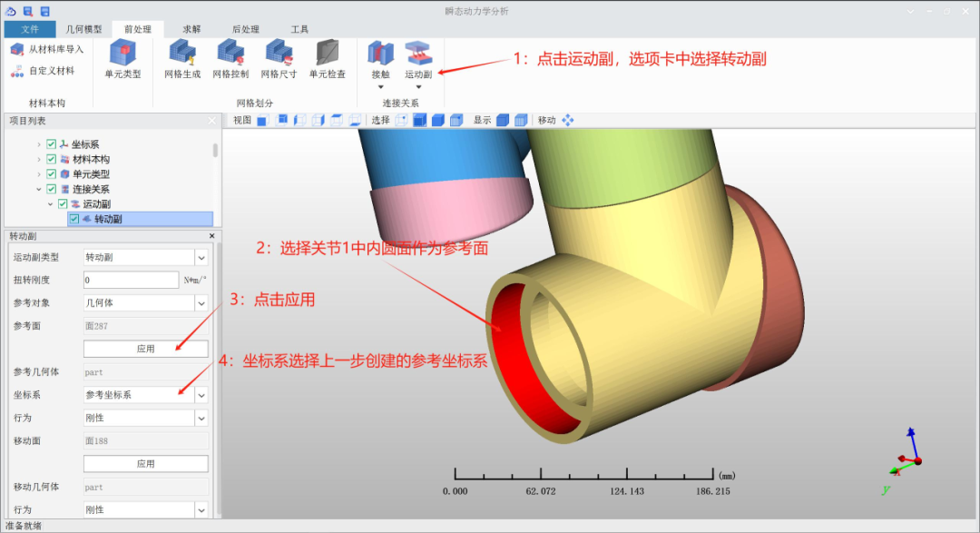
Task: Switch to the 后处理 tab
Action: [x=246, y=29]
